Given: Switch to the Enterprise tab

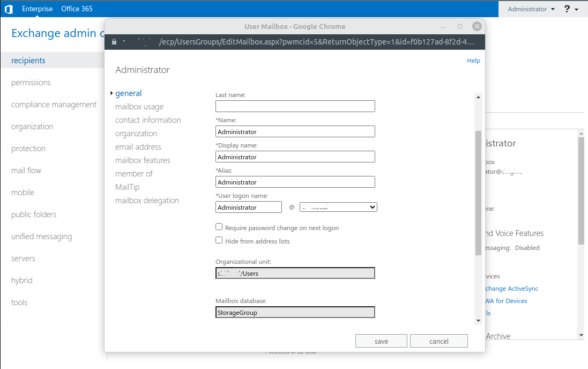Looking at the screenshot, I should click(x=37, y=9).
